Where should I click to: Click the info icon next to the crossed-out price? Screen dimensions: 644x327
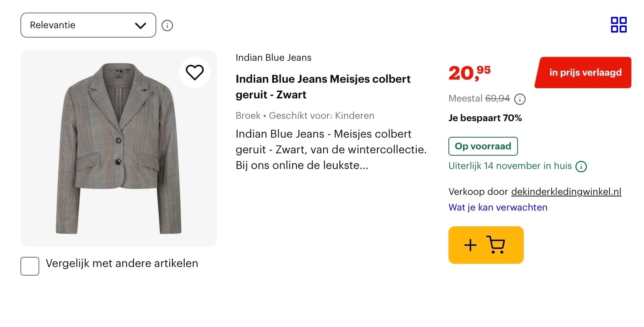pos(520,99)
